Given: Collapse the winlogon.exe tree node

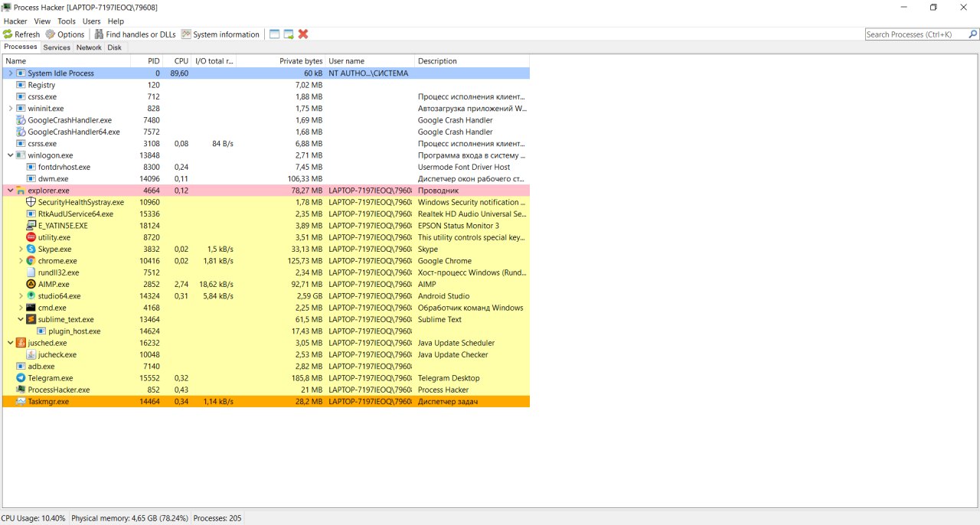Looking at the screenshot, I should click(x=10, y=155).
